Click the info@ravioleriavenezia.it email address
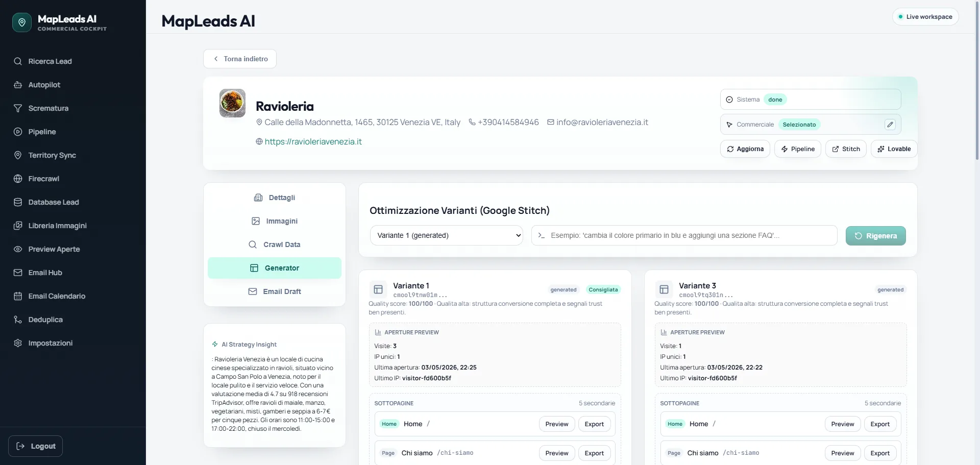This screenshot has width=980, height=465. 602,122
